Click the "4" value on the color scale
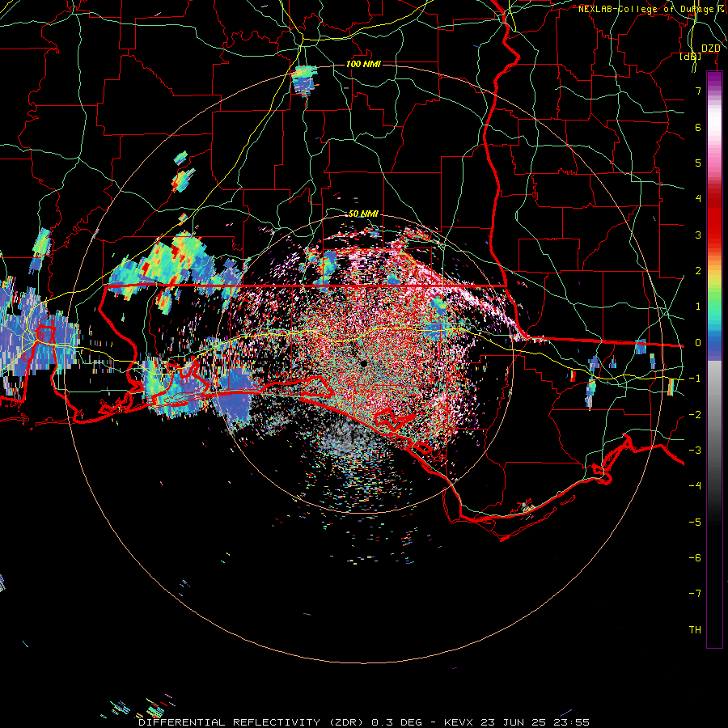Viewport: 728px width, 728px height. [x=698, y=199]
